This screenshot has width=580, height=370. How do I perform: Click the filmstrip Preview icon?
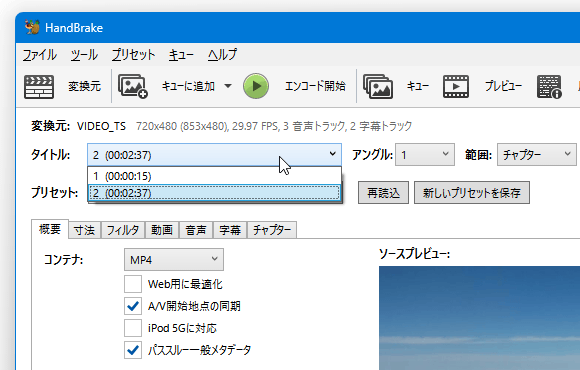click(456, 87)
